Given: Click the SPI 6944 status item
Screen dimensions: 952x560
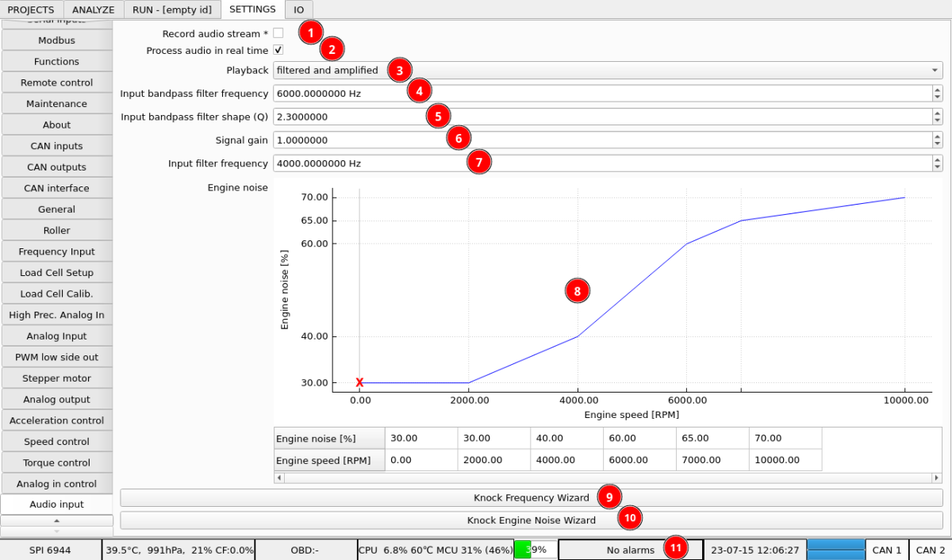Looking at the screenshot, I should pos(49,549).
